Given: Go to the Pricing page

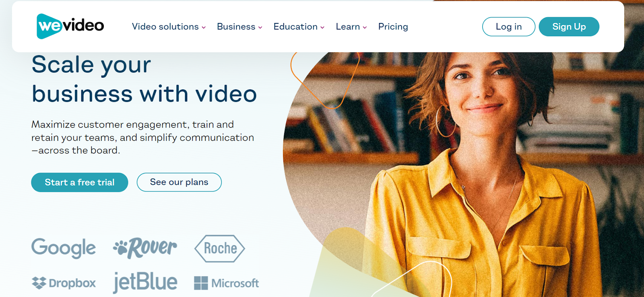Looking at the screenshot, I should click(x=393, y=27).
